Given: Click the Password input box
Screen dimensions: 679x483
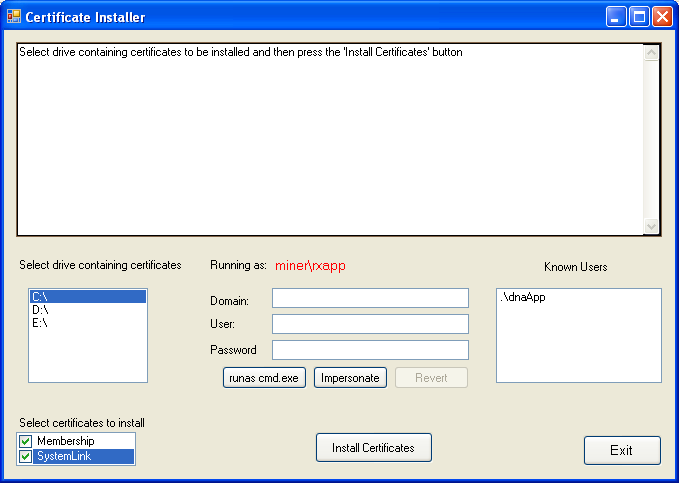Looking at the screenshot, I should click(x=370, y=350).
